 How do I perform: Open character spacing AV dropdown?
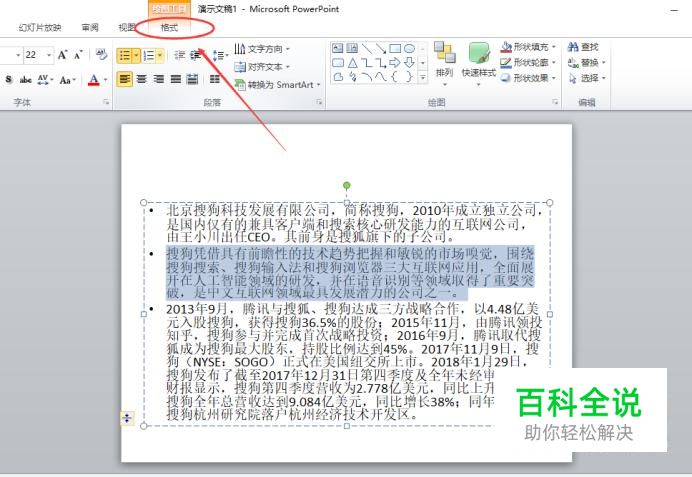(45, 80)
